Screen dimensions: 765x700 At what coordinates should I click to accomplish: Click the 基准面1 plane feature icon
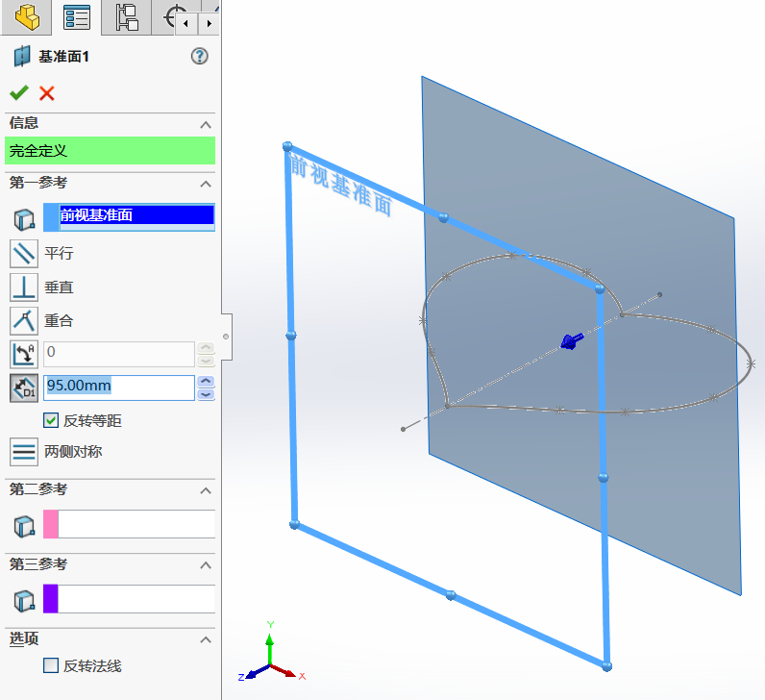(x=21, y=56)
